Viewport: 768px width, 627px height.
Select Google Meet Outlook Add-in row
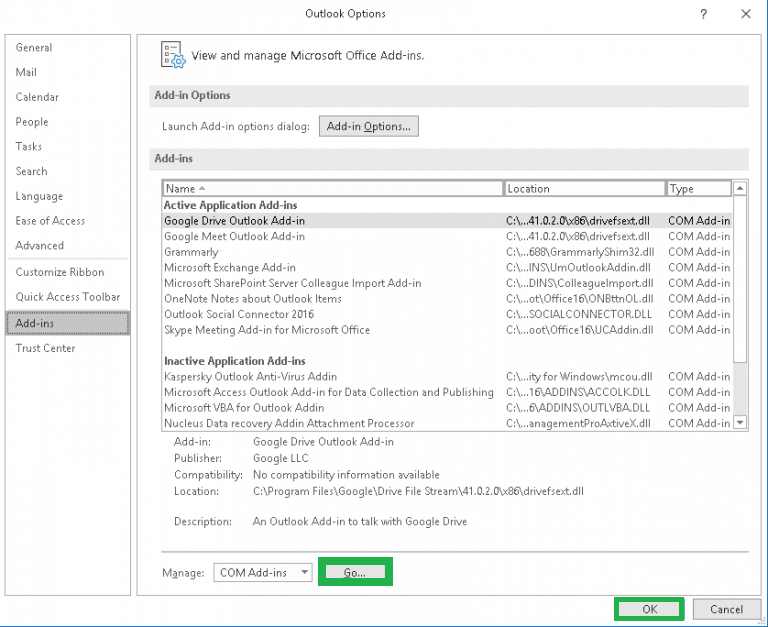pyautogui.click(x=447, y=237)
